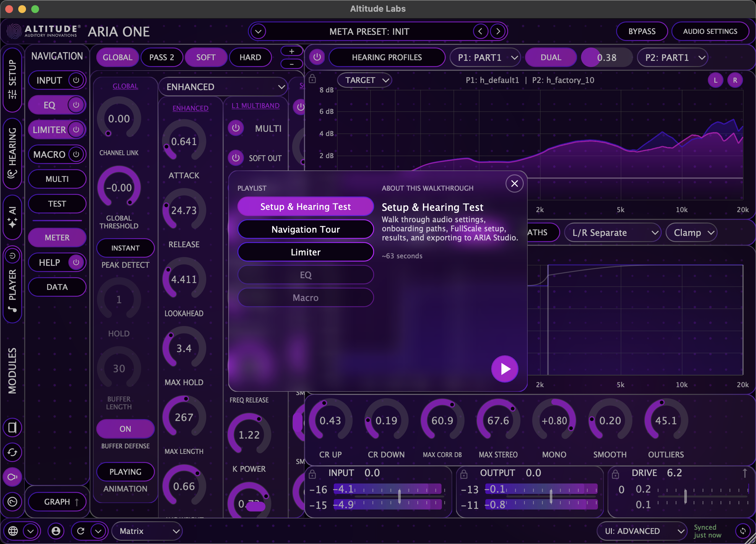Click the globe language icon in the footer
The image size is (756, 544).
[14, 531]
